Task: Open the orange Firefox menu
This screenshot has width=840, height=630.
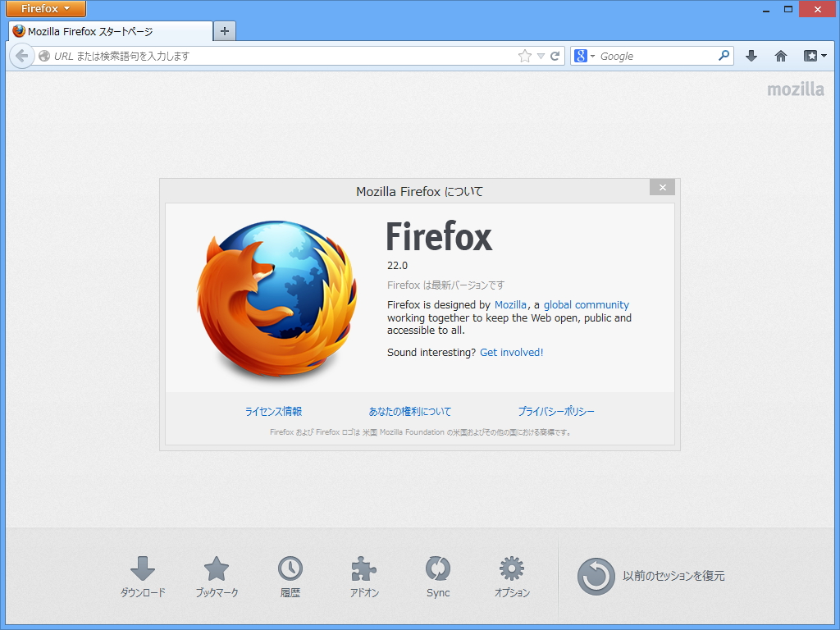Action: pos(45,9)
